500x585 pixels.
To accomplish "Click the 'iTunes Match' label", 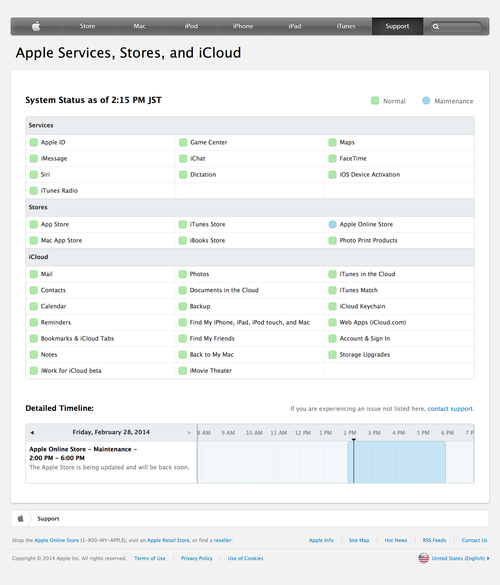I will tap(359, 290).
